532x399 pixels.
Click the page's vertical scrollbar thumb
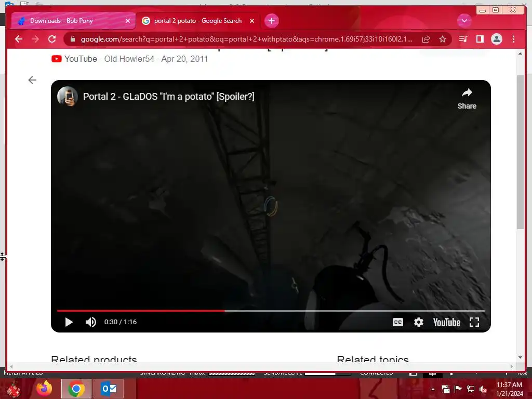coord(520,152)
